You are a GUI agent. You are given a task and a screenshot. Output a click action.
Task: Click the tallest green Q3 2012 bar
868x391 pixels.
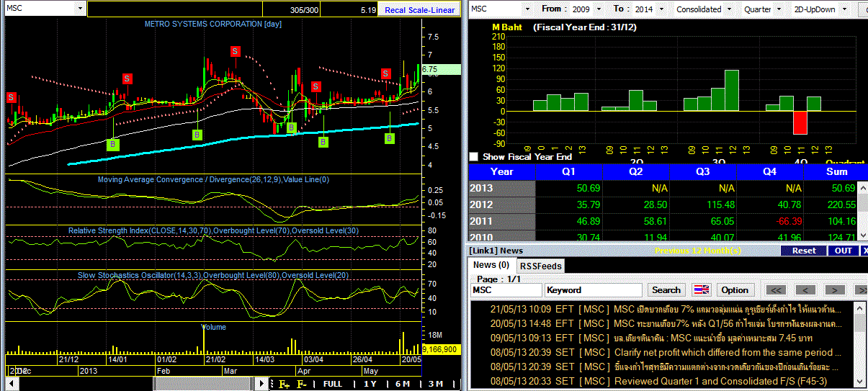point(732,91)
